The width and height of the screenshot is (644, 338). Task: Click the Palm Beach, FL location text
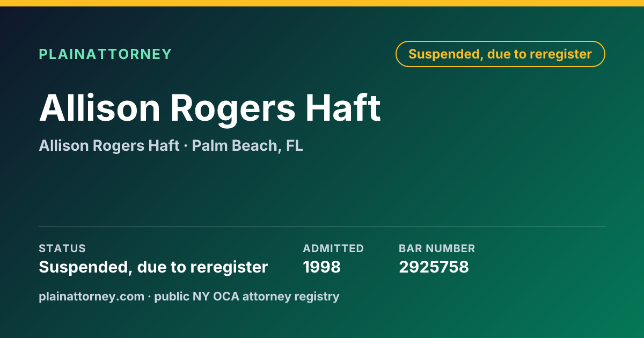coord(247,145)
